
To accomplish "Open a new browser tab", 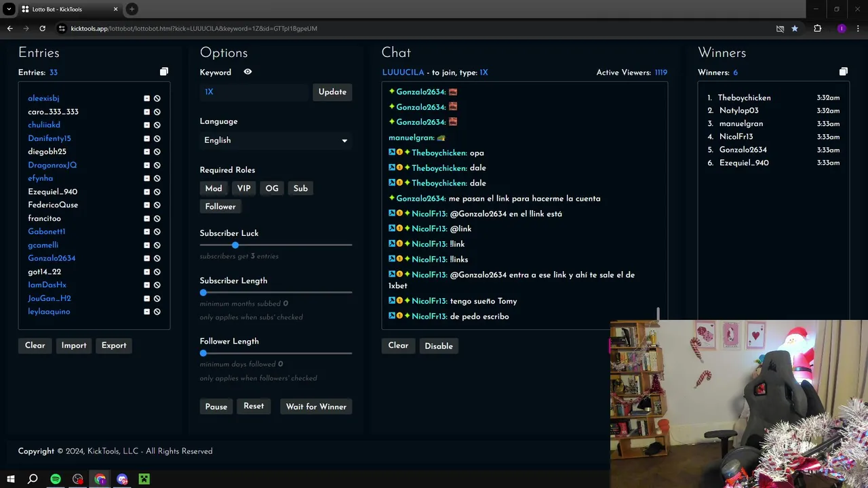I will [x=132, y=9].
